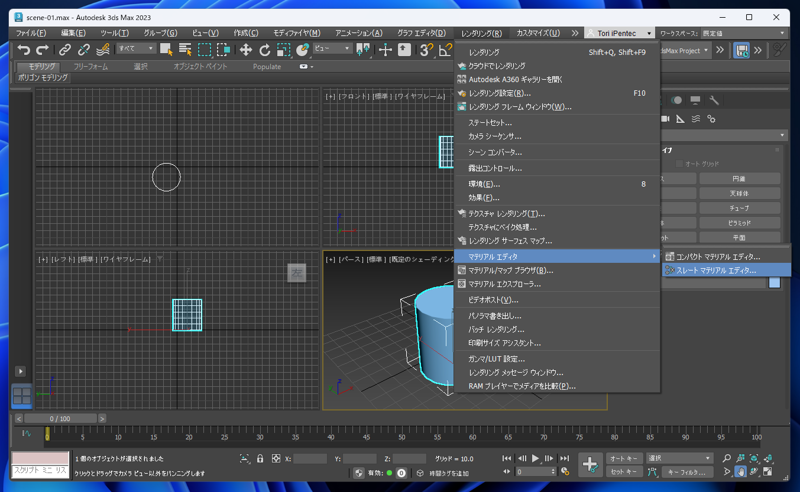The width and height of the screenshot is (800, 492).
Task: Toggle the Angle Snap button
Action: [445, 50]
